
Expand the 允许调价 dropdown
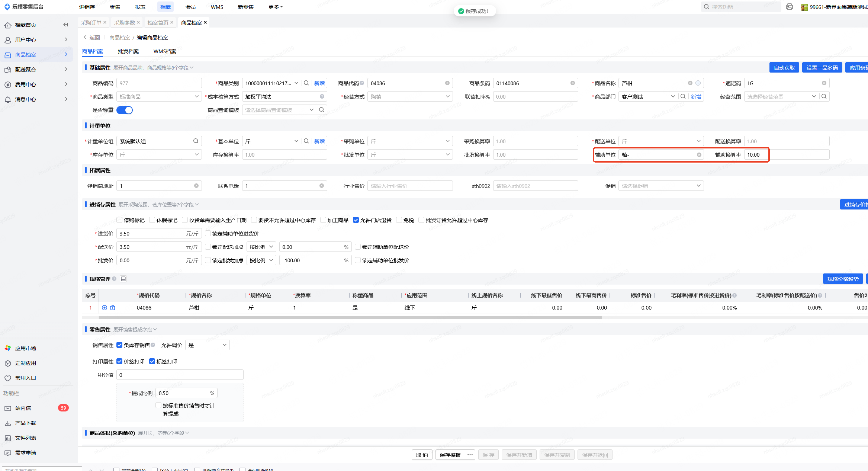click(x=207, y=345)
